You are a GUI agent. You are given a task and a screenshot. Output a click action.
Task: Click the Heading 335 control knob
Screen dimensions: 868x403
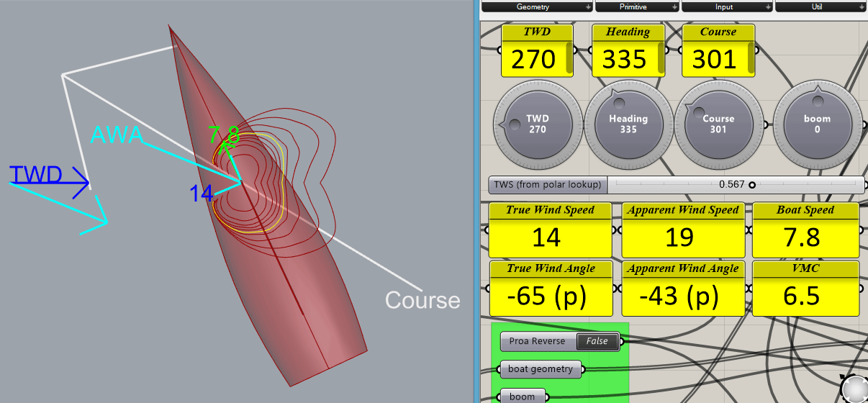point(628,124)
